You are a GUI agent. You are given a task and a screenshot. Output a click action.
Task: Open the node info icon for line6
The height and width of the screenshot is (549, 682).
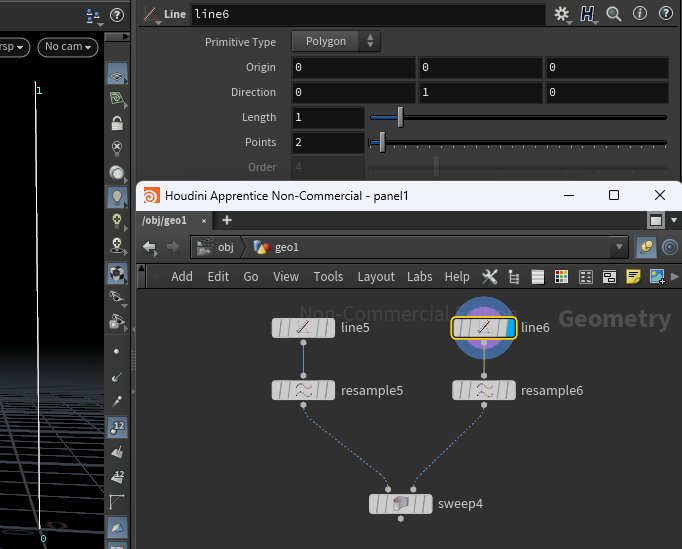[640, 14]
